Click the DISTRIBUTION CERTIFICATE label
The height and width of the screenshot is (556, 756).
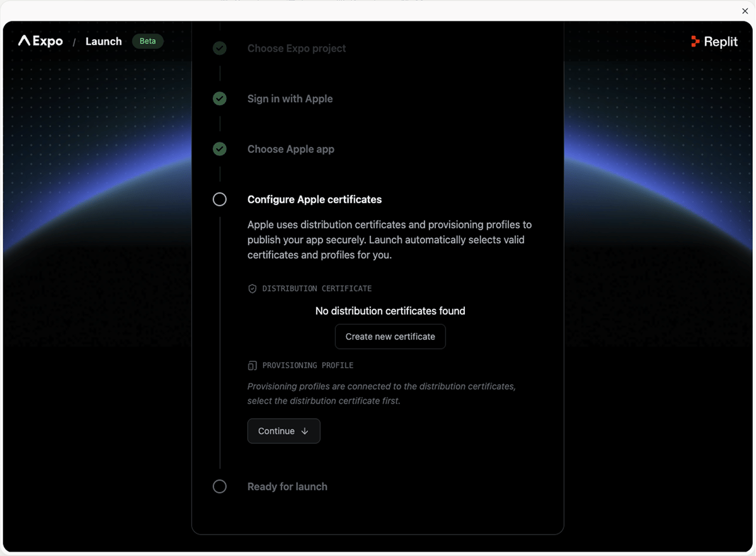point(317,288)
